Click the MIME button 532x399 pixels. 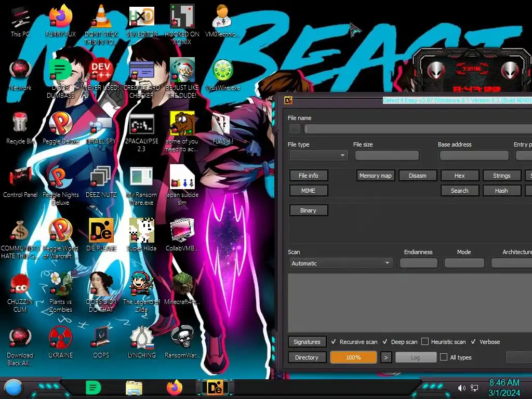point(309,191)
